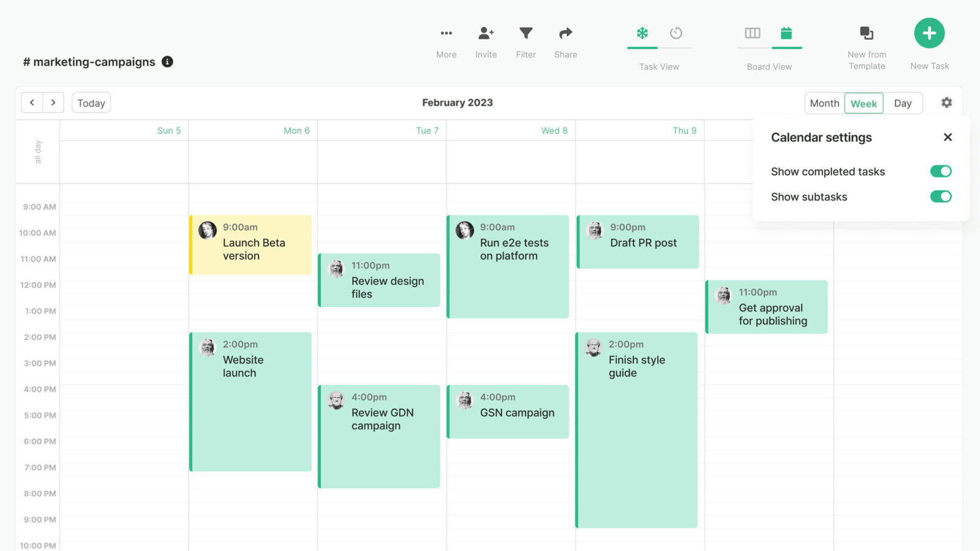Select the calendar view icon
980x551 pixels.
click(x=786, y=34)
